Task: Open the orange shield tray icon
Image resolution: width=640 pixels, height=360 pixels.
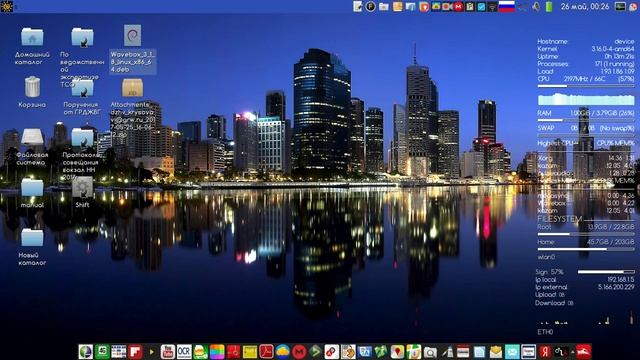Action: (x=424, y=7)
